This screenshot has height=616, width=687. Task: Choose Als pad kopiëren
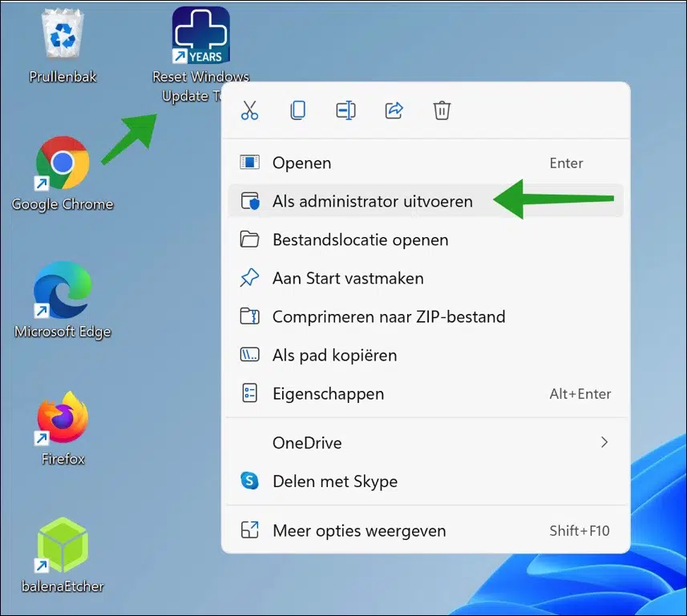pyautogui.click(x=426, y=356)
